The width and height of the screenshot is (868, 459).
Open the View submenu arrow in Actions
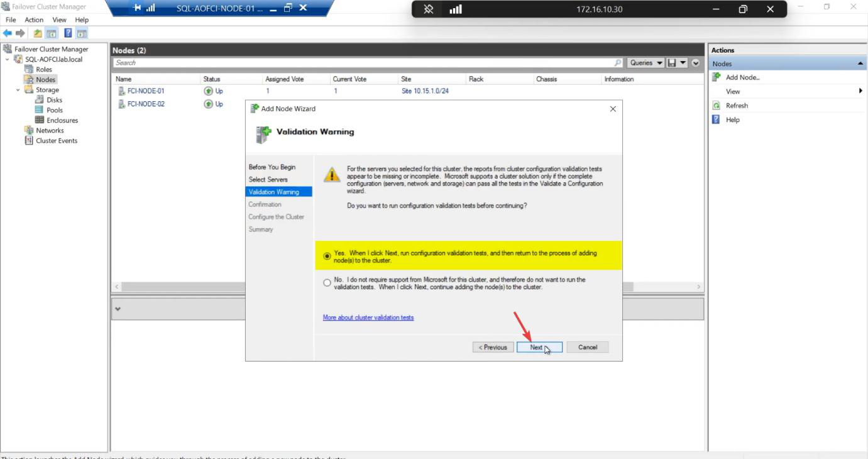tap(860, 91)
